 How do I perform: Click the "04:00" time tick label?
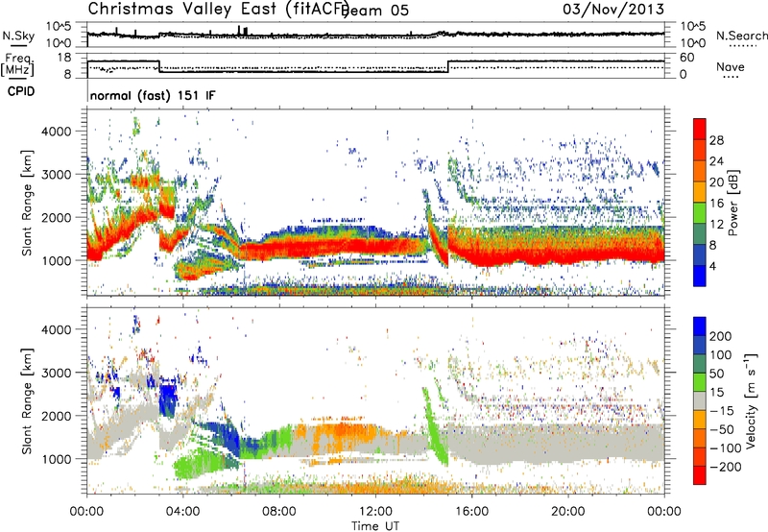(183, 512)
